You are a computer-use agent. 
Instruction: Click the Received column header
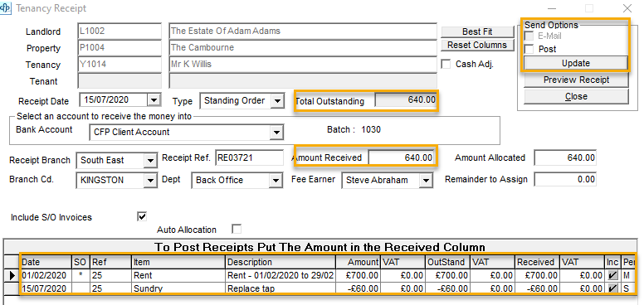537,262
